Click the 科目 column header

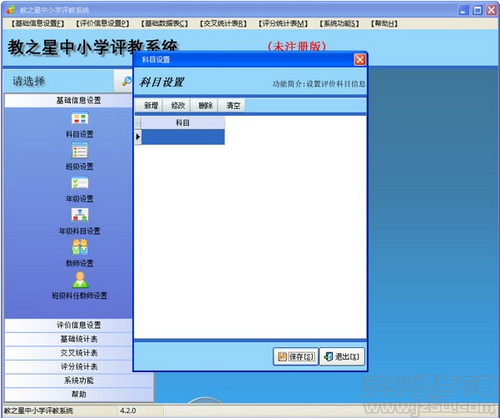tap(183, 123)
